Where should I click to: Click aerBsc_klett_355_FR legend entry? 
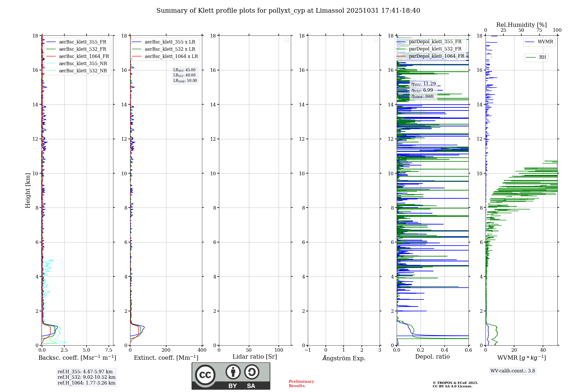82,42
